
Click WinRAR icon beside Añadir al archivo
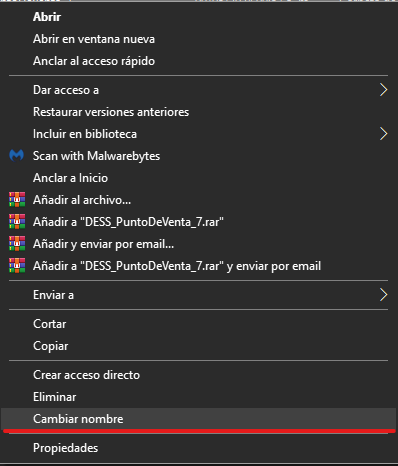coord(17,200)
